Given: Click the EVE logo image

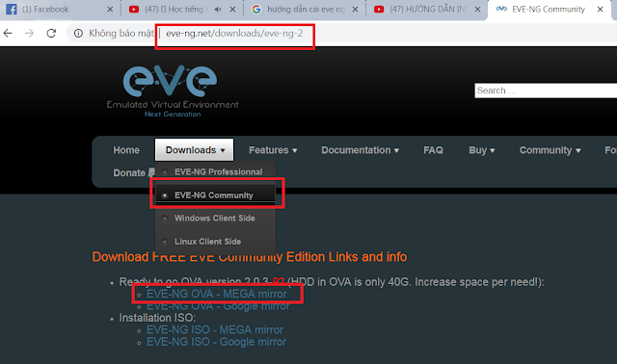Looking at the screenshot, I should (173, 91).
